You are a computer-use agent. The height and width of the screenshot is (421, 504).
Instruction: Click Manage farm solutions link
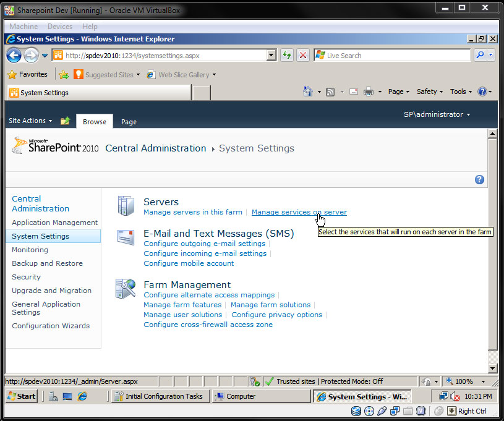tap(271, 305)
